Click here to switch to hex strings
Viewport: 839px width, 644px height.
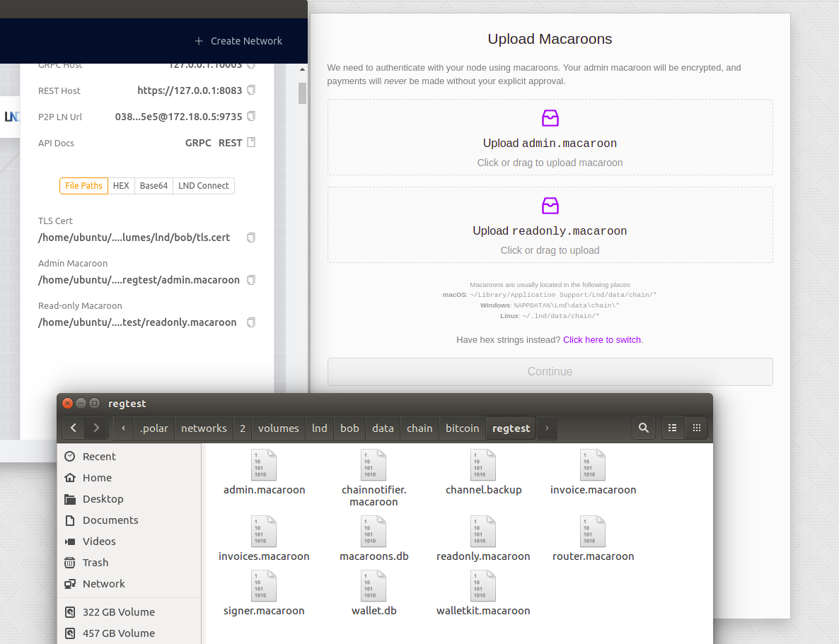click(x=603, y=339)
